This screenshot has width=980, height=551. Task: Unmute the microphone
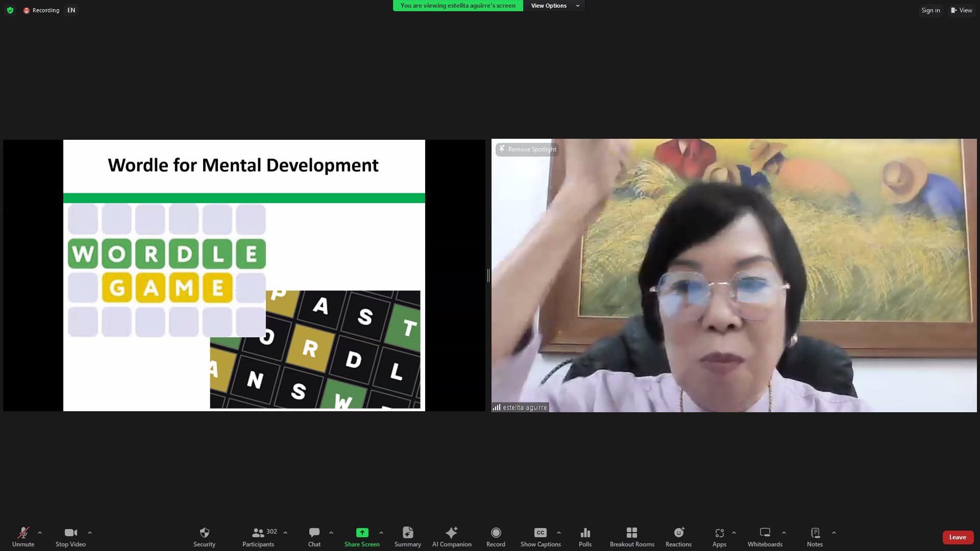(23, 537)
